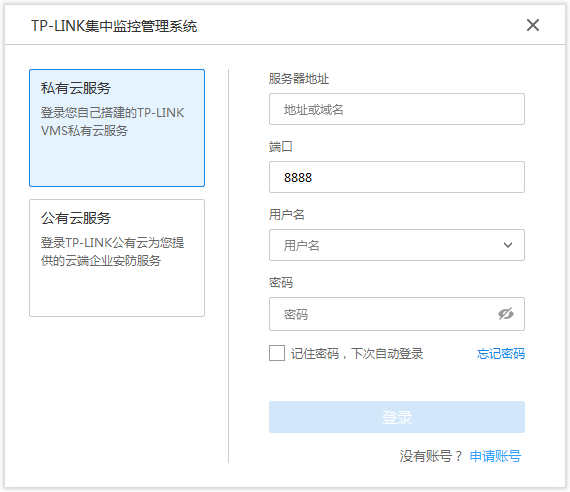Open the 申请账号 link
This screenshot has height=492, width=570.
click(495, 456)
